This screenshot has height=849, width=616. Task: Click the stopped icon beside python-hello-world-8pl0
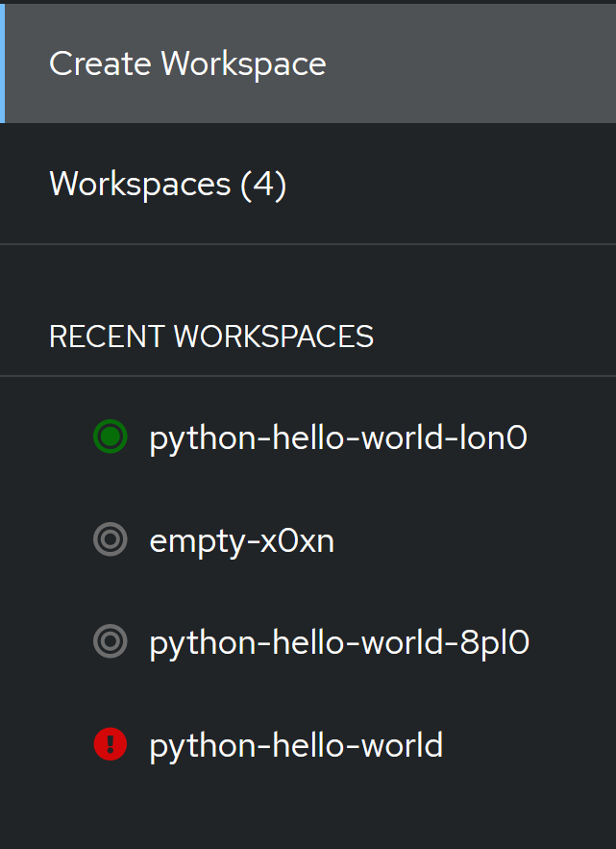(x=111, y=641)
